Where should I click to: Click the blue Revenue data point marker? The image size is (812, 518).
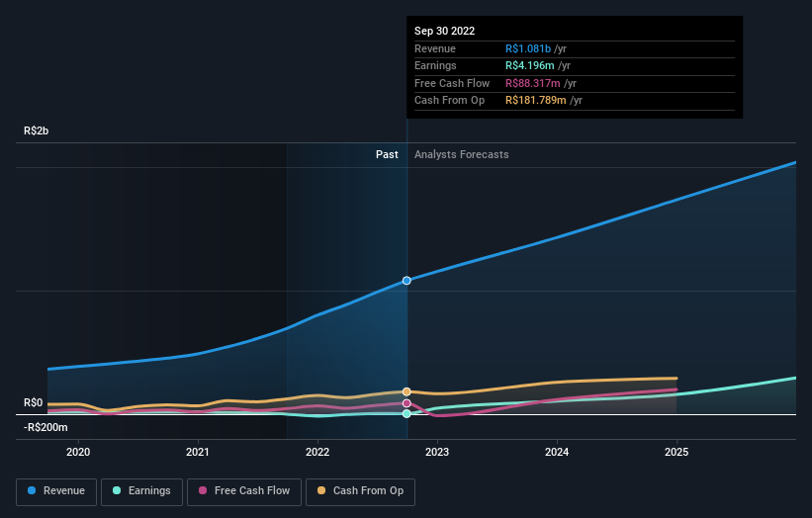click(x=406, y=281)
